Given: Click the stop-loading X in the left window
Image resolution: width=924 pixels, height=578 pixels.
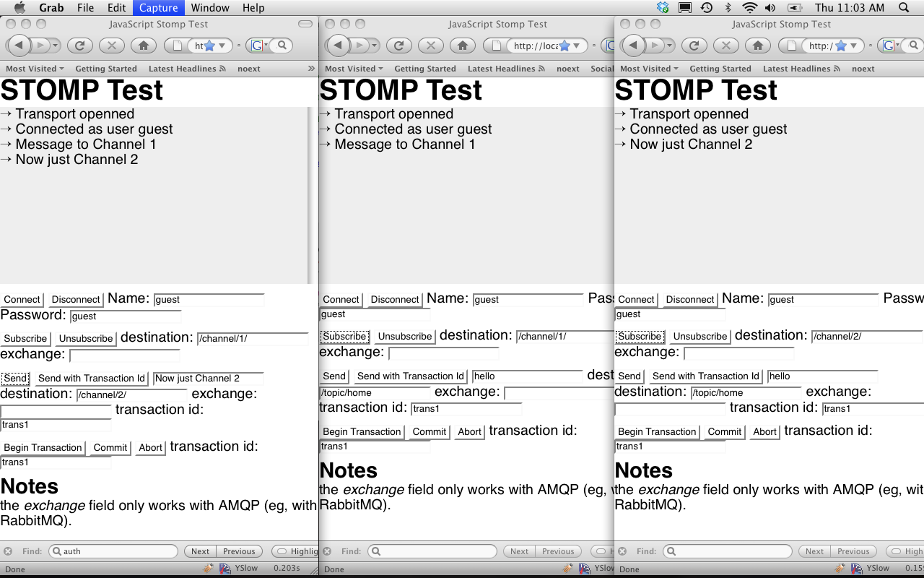Looking at the screenshot, I should coord(112,46).
